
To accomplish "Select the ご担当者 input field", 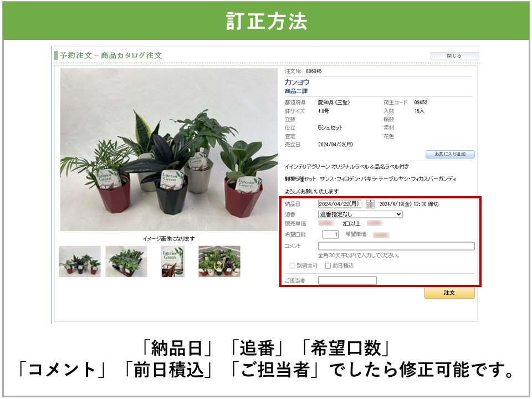I will 347,280.
